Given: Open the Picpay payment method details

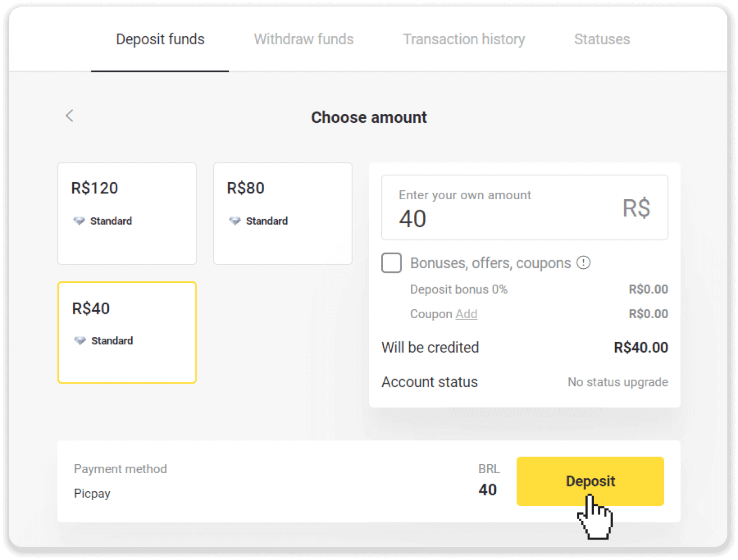Looking at the screenshot, I should pyautogui.click(x=92, y=493).
